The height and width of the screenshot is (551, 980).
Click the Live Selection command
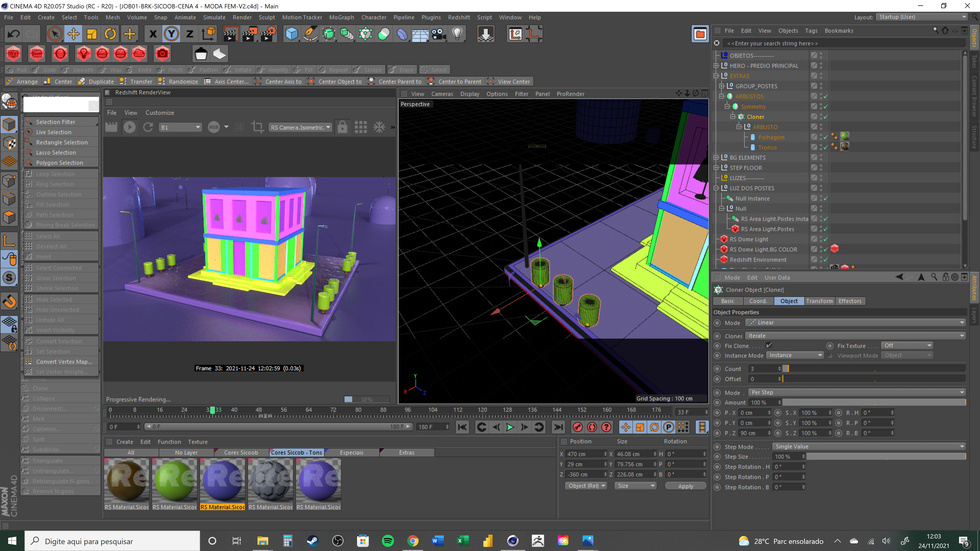tap(54, 132)
